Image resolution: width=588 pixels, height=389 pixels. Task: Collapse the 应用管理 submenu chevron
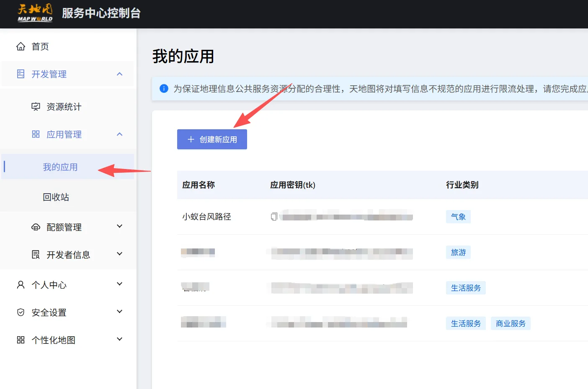[120, 134]
